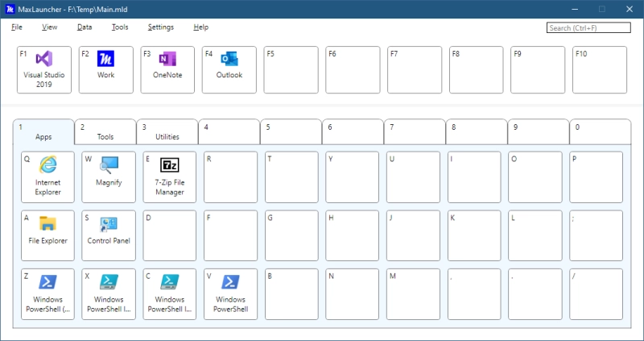The height and width of the screenshot is (341, 644).
Task: Click the empty O key button
Action: point(535,177)
